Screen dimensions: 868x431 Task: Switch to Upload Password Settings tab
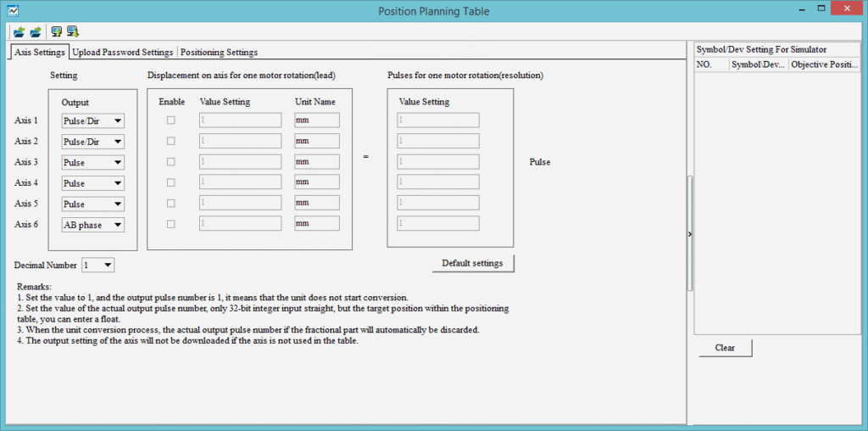point(123,52)
